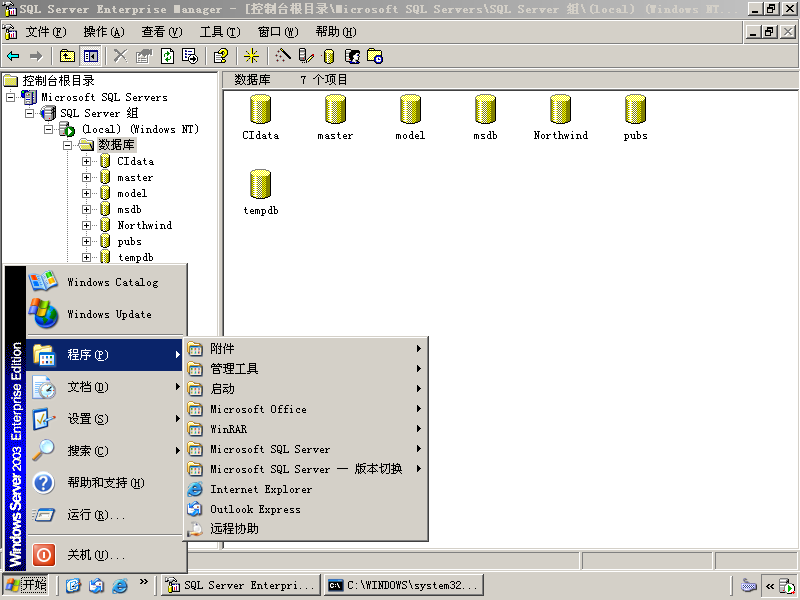Click the New Login toolbar icon
800x600 pixels.
tap(353, 56)
